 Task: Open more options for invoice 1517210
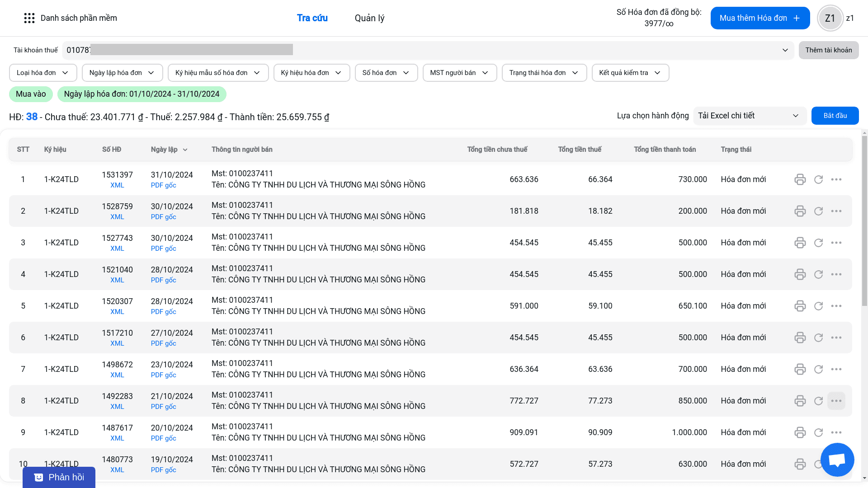(836, 338)
